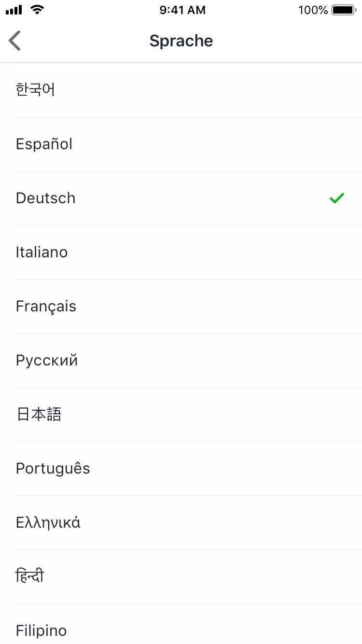The image size is (362, 644).
Task: Tap the 9:41 AM clock
Action: click(182, 10)
